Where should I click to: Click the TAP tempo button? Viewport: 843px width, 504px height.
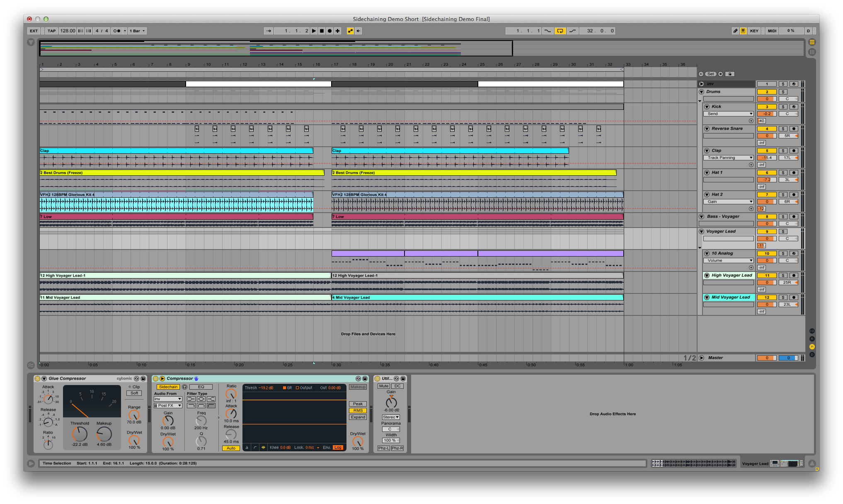(x=51, y=31)
